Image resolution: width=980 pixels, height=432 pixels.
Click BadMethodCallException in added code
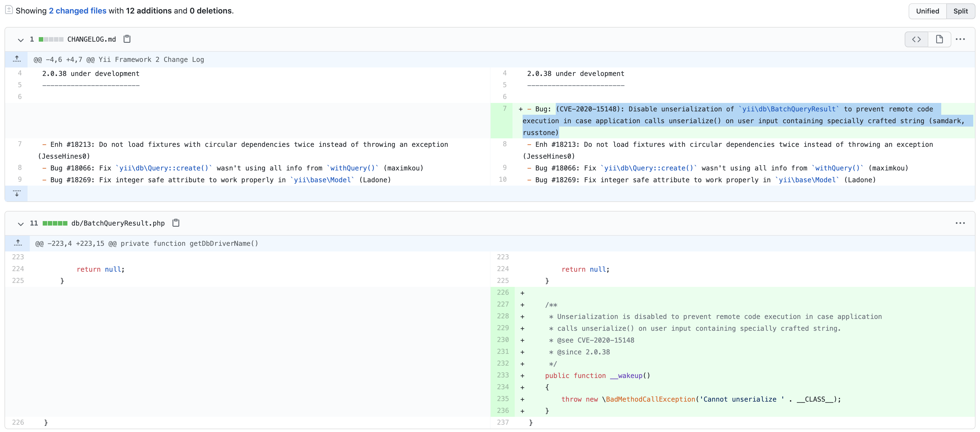(x=650, y=399)
